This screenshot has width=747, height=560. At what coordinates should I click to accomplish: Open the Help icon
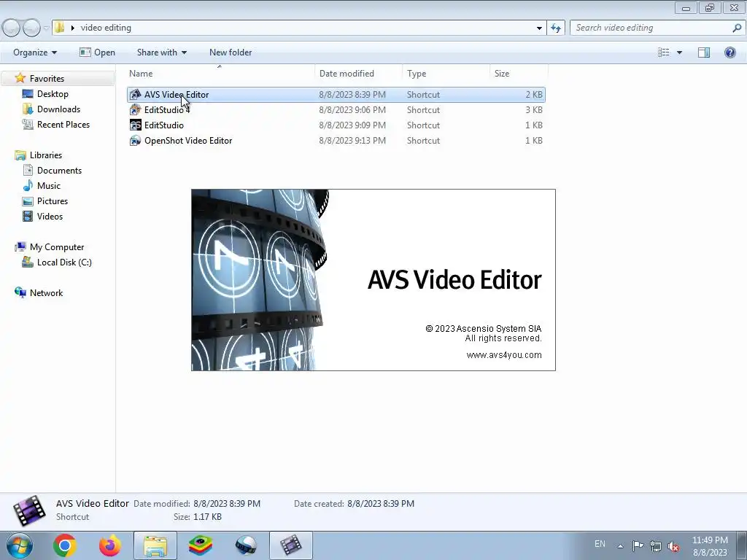[729, 52]
